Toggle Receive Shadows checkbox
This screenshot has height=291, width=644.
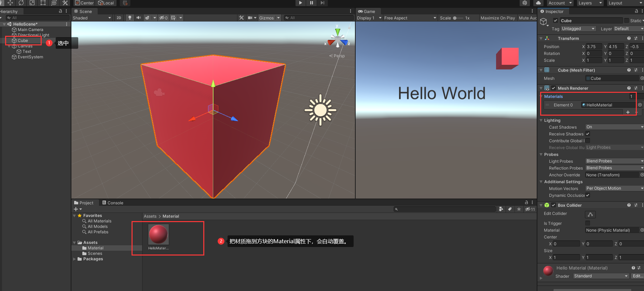pos(588,134)
